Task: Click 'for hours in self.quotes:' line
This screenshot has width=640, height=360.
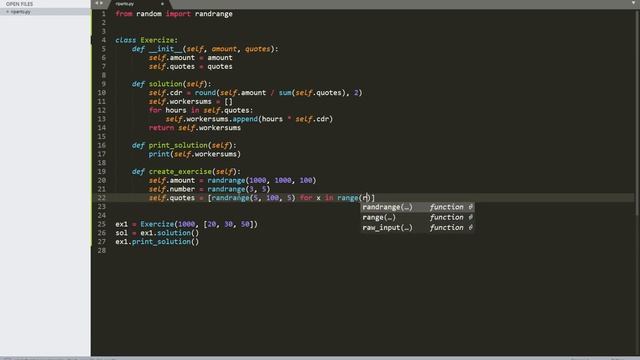Action: tap(201, 110)
